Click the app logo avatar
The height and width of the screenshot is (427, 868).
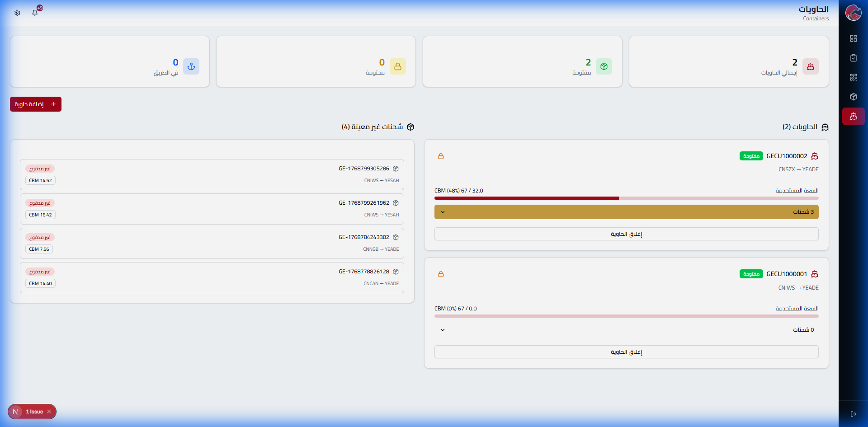click(x=853, y=13)
